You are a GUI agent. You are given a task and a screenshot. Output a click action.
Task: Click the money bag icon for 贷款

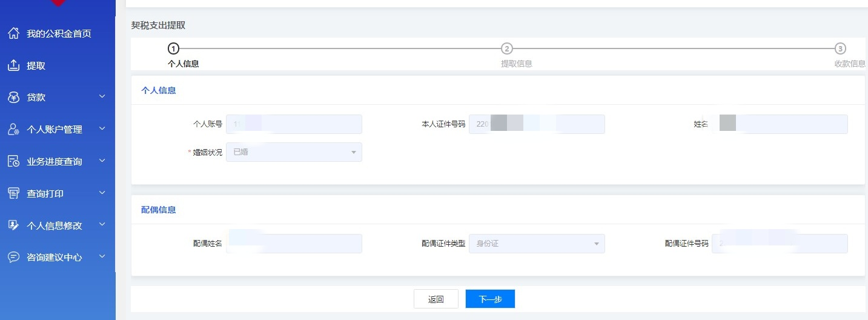pyautogui.click(x=13, y=98)
